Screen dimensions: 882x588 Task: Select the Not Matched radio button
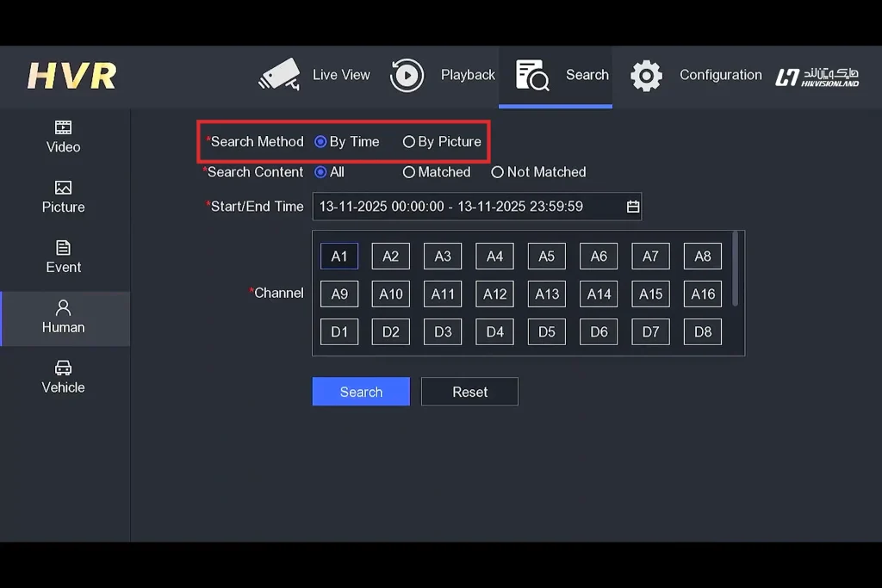click(x=497, y=172)
